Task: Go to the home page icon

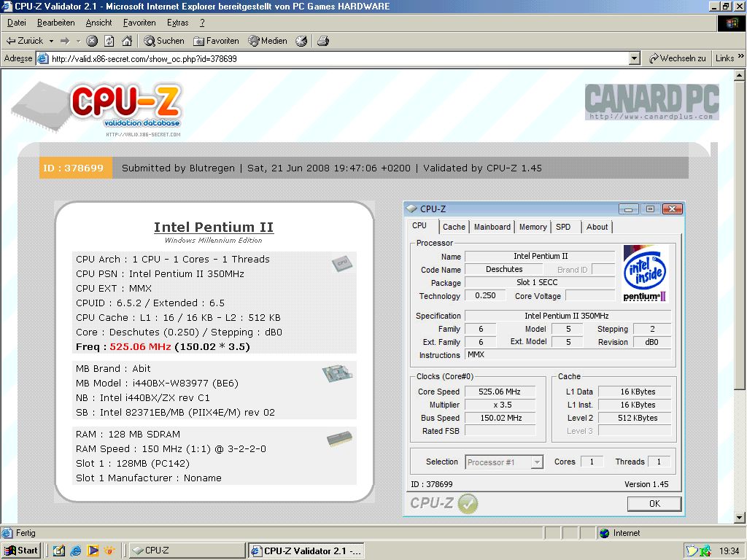Action: click(127, 41)
